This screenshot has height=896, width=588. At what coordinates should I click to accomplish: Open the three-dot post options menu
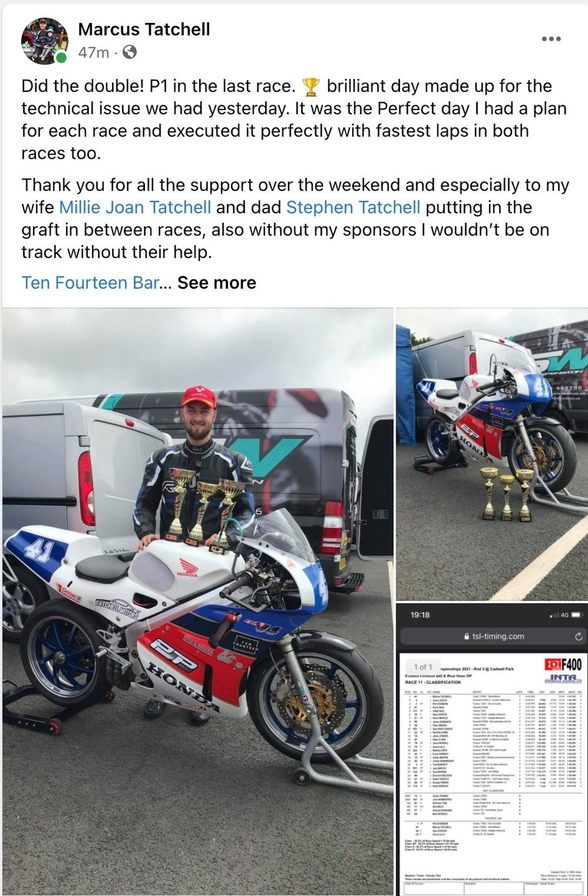click(x=551, y=39)
